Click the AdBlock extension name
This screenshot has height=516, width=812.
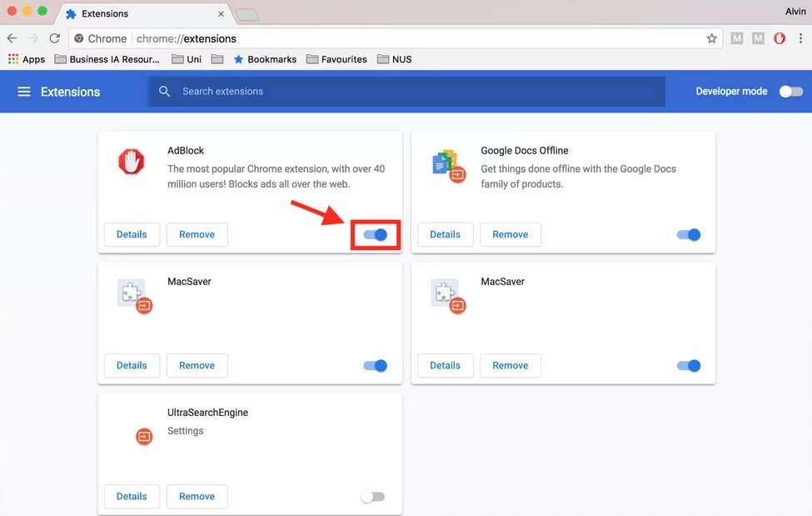coord(186,150)
